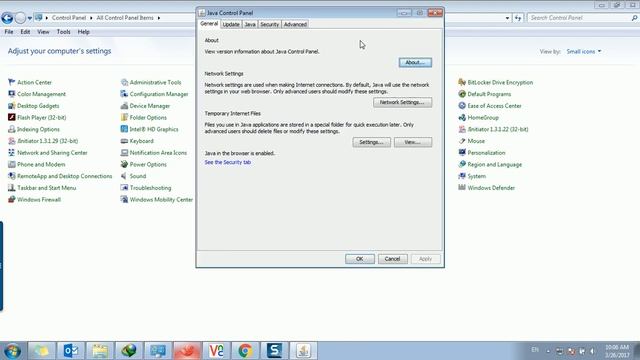Viewport: 640px width, 360px height.
Task: Expand arrow after All Control Panel Items breadcrumb
Action: [x=159, y=18]
